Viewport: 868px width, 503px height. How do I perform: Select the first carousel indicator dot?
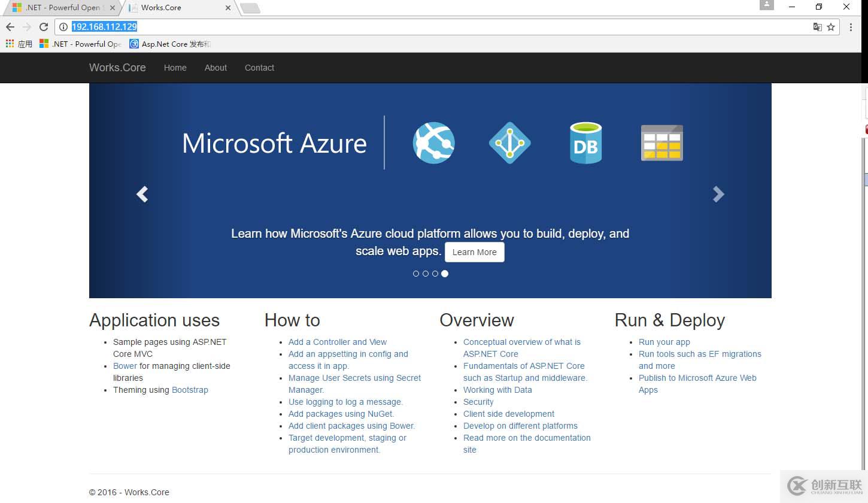416,274
